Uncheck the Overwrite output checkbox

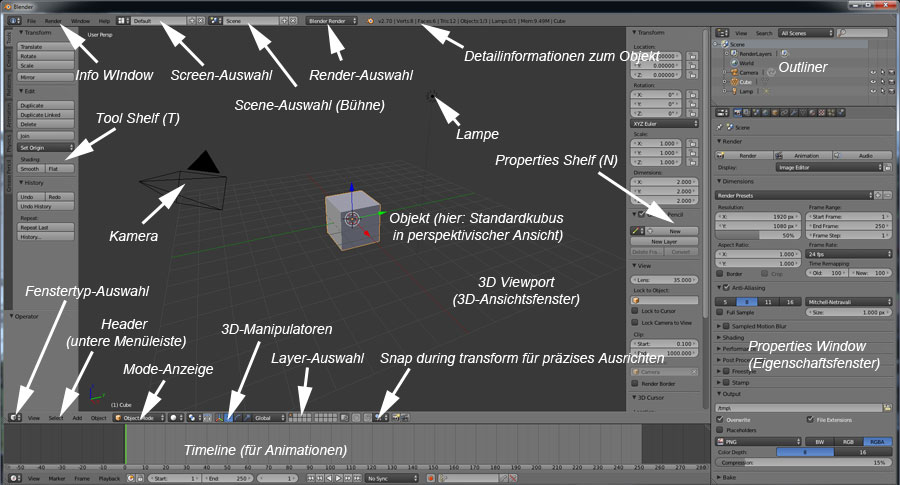(721, 419)
